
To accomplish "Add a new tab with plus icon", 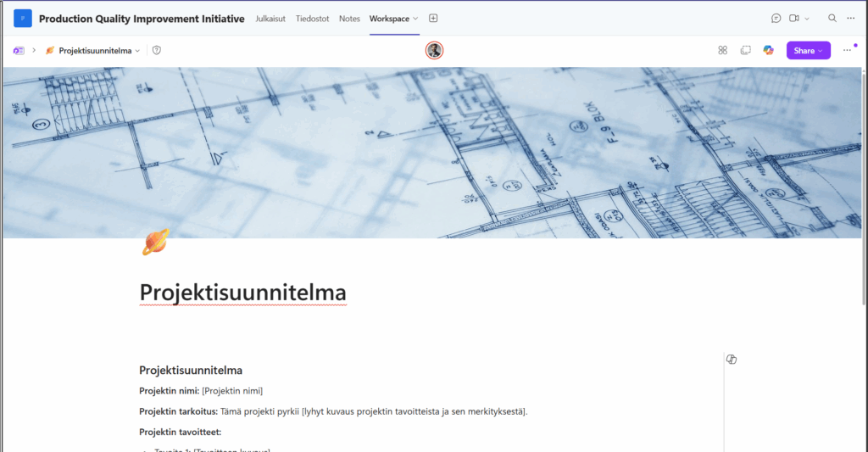I will tap(433, 19).
